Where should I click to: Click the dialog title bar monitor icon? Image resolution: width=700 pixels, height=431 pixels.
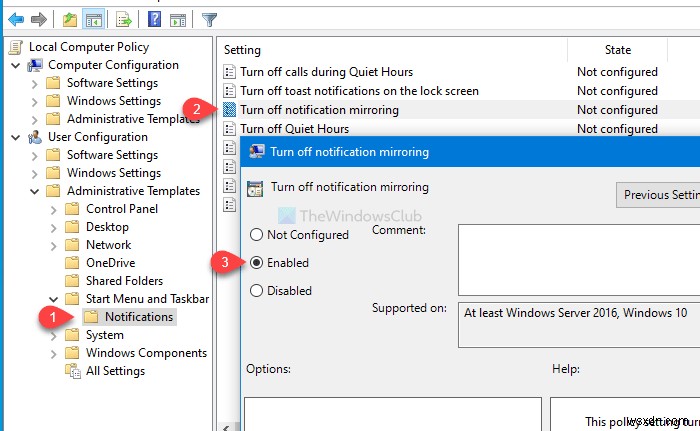point(256,152)
